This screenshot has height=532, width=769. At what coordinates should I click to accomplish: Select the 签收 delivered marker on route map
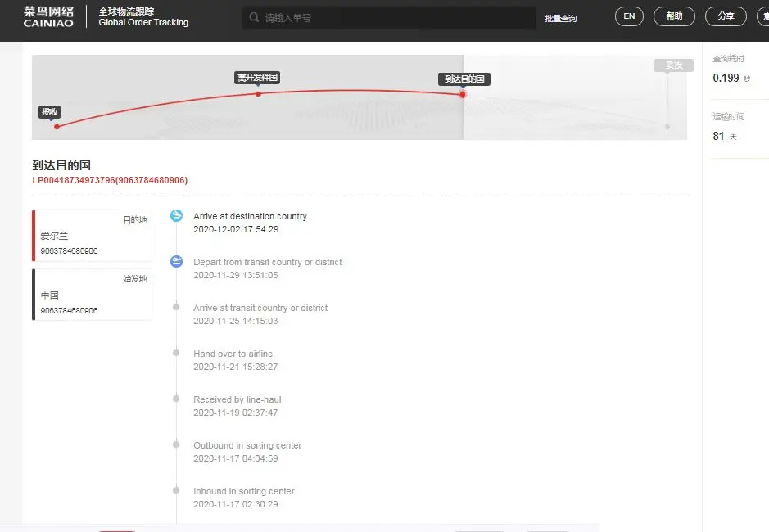[673, 65]
